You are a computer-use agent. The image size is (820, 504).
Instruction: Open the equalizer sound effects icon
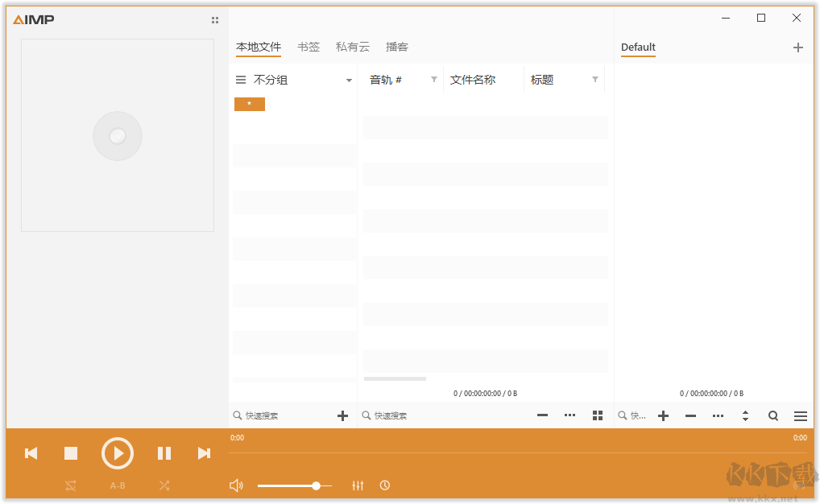click(358, 485)
